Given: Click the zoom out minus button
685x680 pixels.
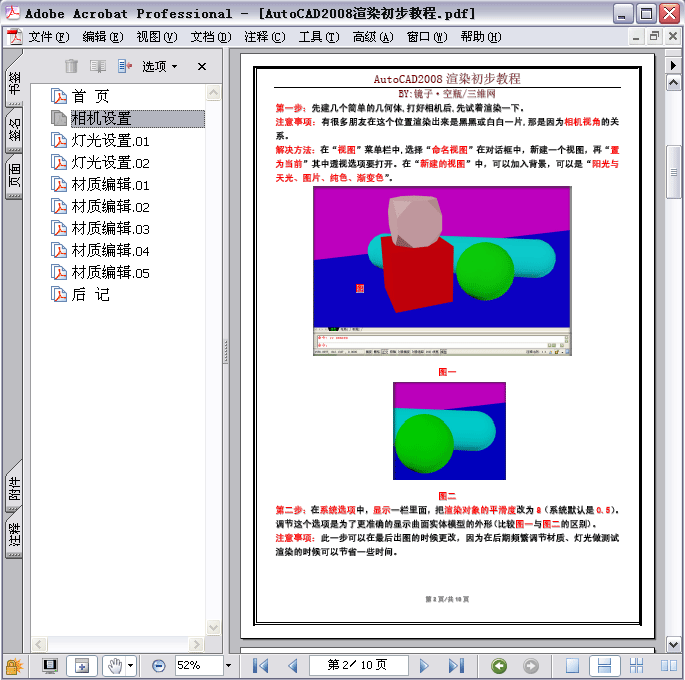Looking at the screenshot, I should [x=158, y=666].
